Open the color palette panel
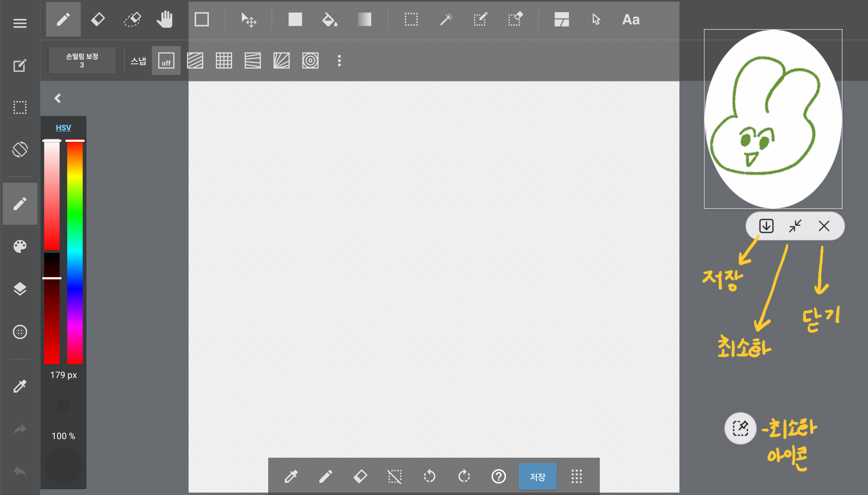The height and width of the screenshot is (495, 868). click(20, 246)
